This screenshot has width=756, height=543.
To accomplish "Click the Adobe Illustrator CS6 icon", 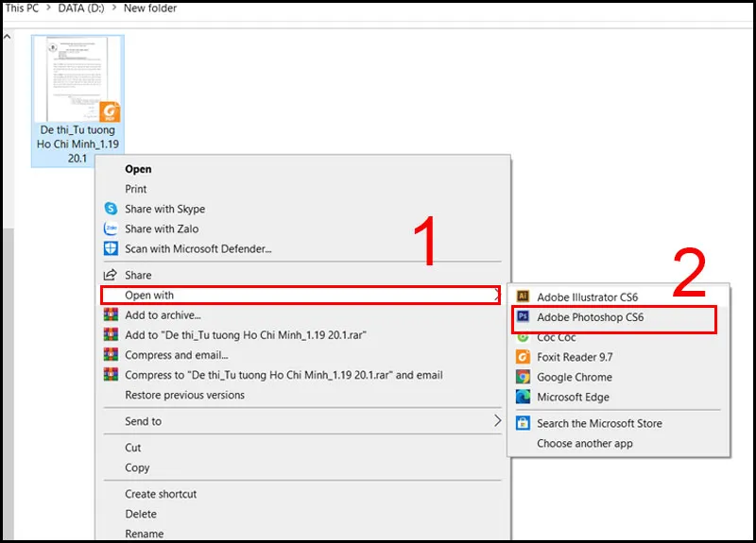I will (x=522, y=297).
